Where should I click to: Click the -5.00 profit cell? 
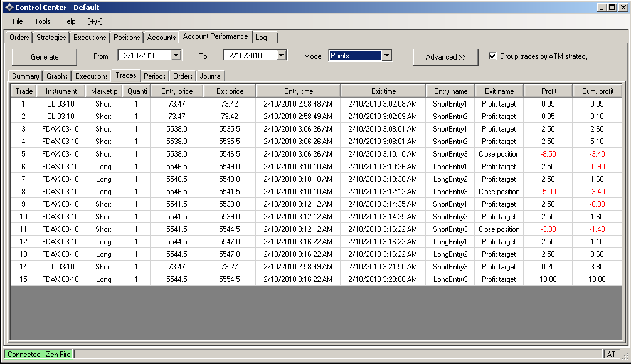click(x=548, y=192)
